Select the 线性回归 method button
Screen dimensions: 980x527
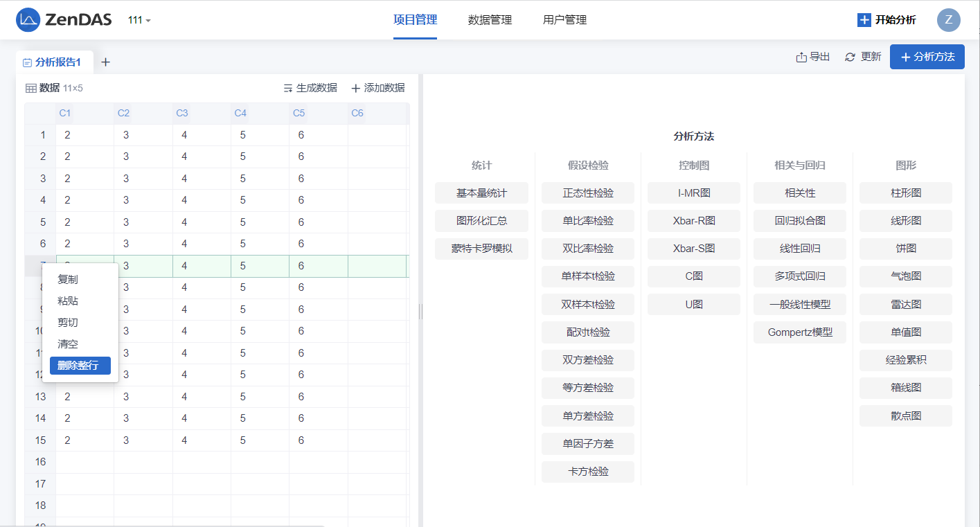click(799, 249)
